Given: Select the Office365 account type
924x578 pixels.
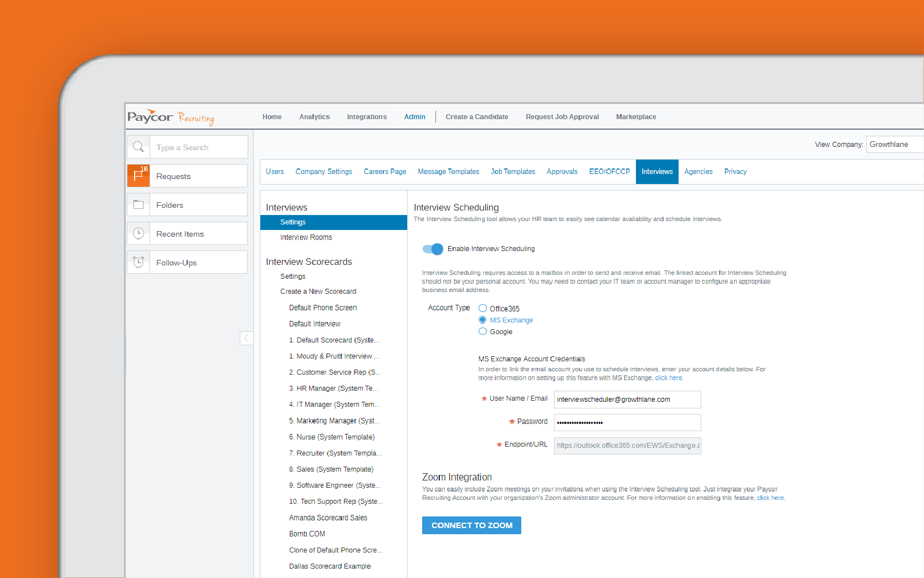Looking at the screenshot, I should pos(482,308).
